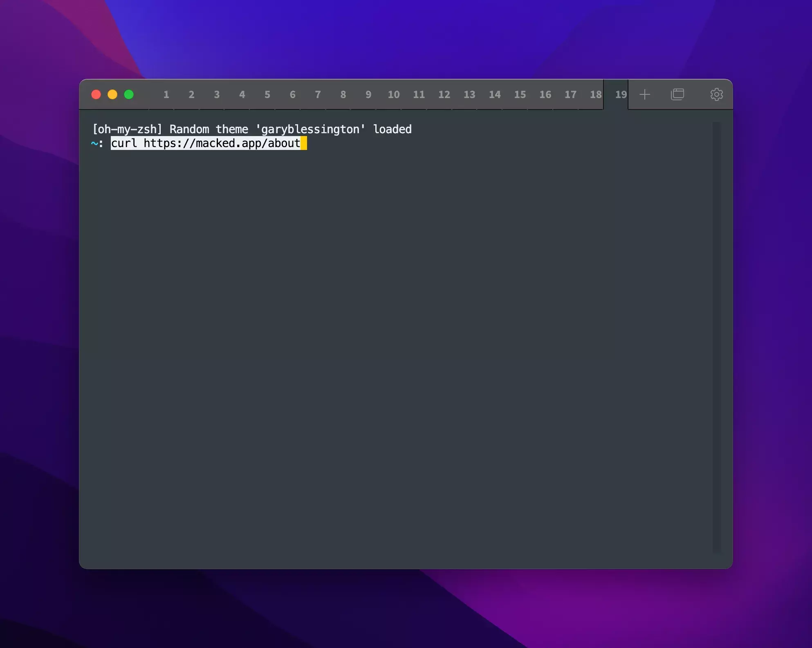Click the oh-my-zsh theme loaded message

click(x=252, y=130)
